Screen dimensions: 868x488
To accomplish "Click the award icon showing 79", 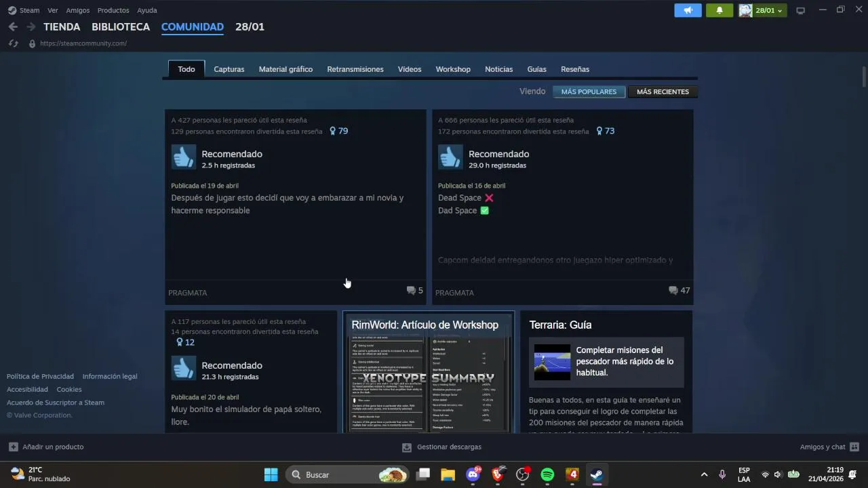I will pos(332,131).
